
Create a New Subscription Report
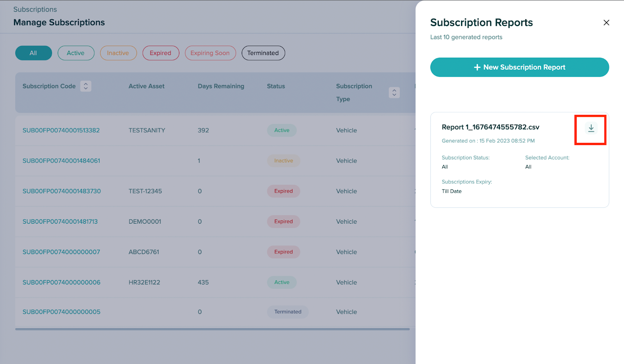(519, 67)
